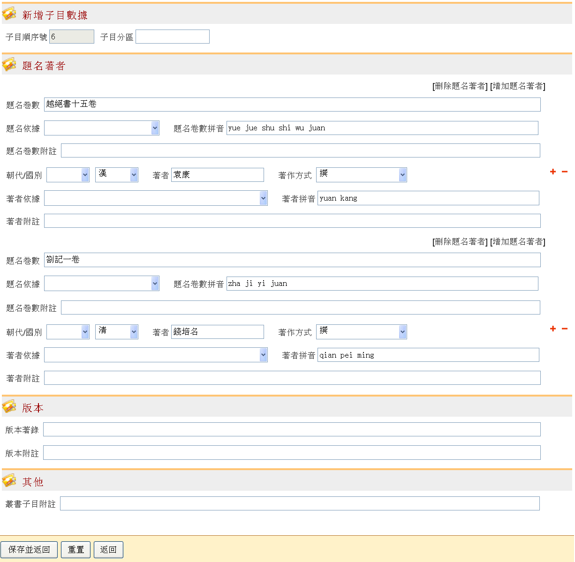Click pinyin field with zha ji yi juan
The height and width of the screenshot is (562, 575).
(382, 284)
